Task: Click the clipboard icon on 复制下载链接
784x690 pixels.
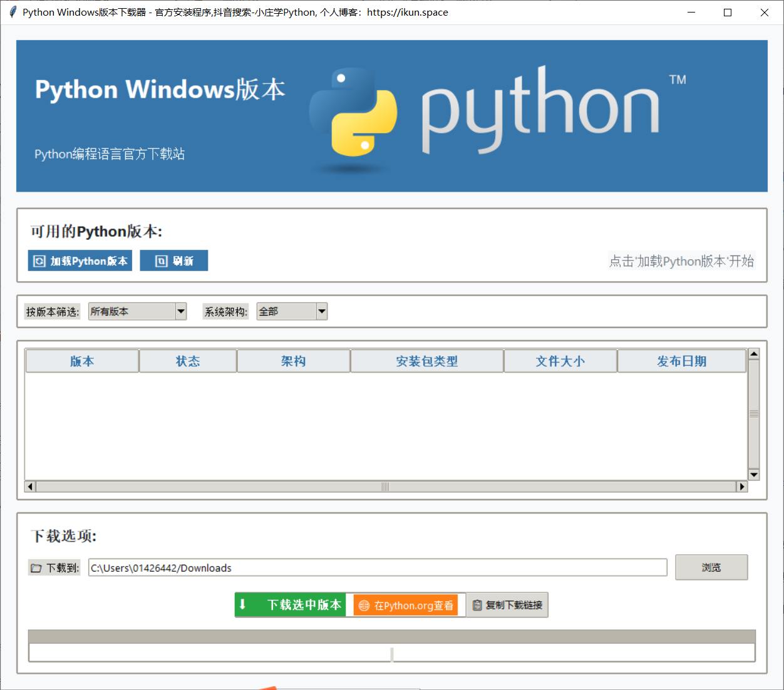Action: (477, 605)
